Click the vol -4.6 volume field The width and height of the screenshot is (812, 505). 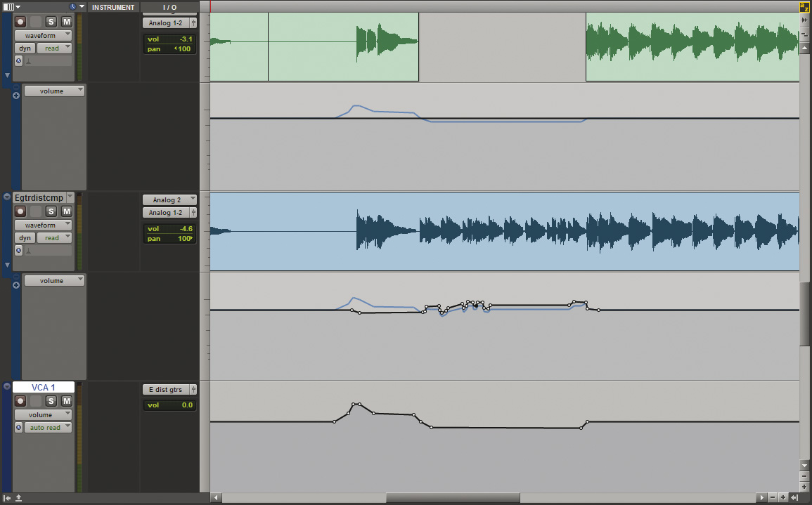click(x=169, y=229)
